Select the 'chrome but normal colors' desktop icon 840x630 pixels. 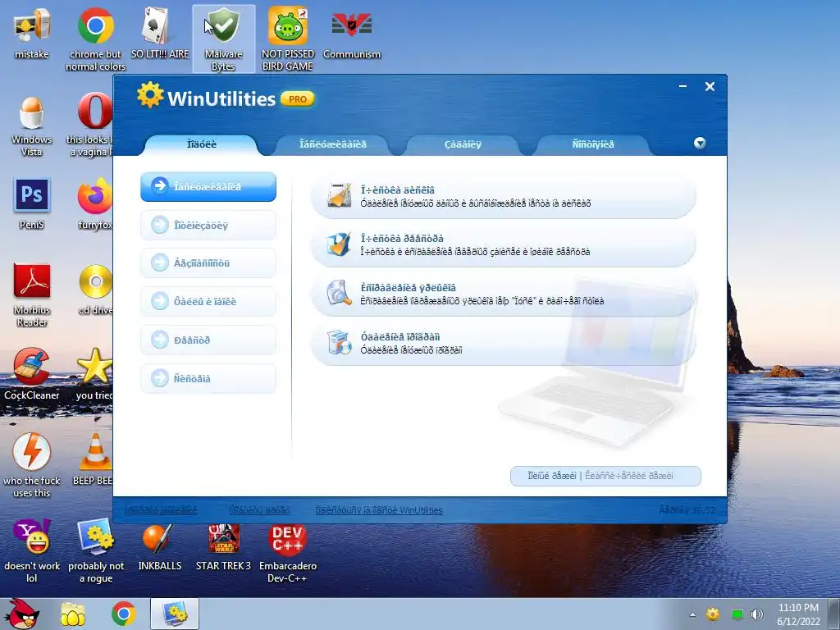point(95,39)
